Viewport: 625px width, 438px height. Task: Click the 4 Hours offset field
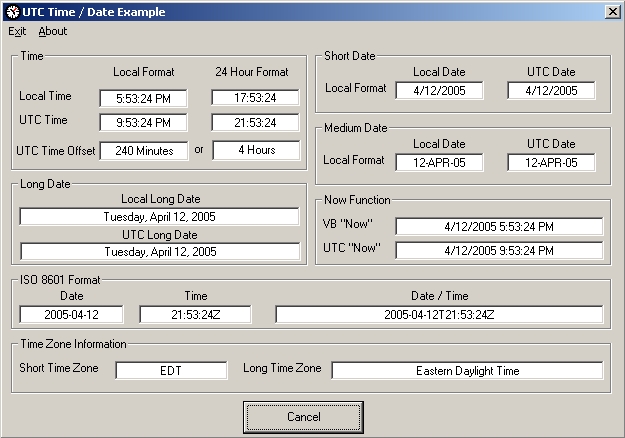tap(256, 151)
